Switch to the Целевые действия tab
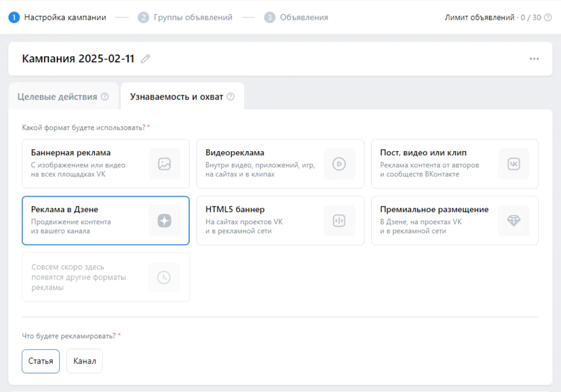The width and height of the screenshot is (561, 392). pyautogui.click(x=63, y=97)
